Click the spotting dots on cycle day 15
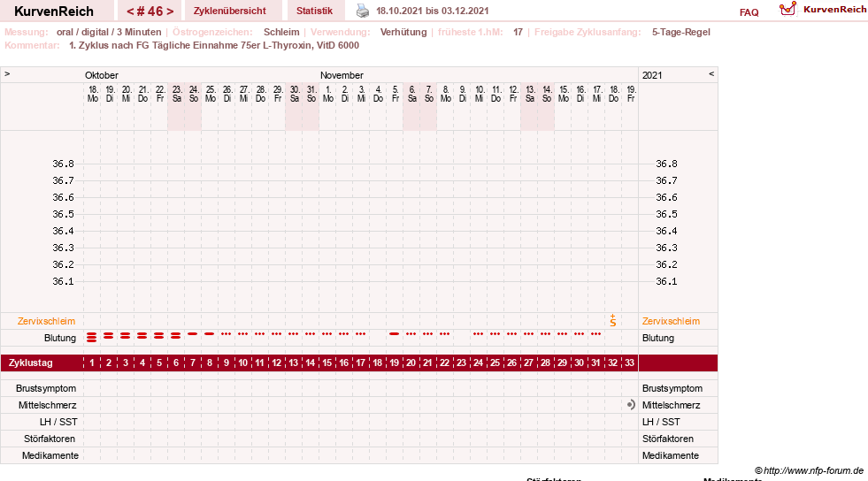The height and width of the screenshot is (481, 868). 327,334
